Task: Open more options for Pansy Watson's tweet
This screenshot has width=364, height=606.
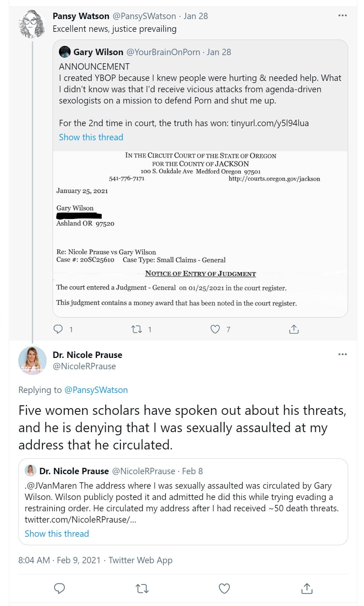Action: coord(342,16)
